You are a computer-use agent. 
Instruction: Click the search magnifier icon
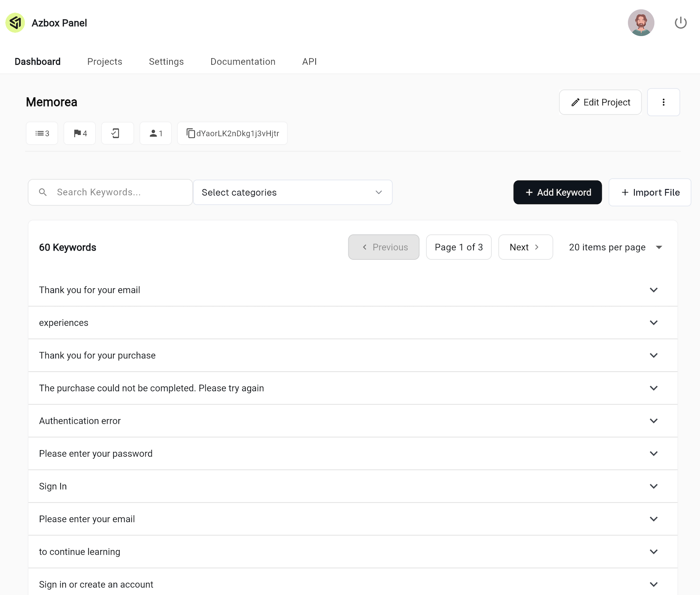pos(43,192)
